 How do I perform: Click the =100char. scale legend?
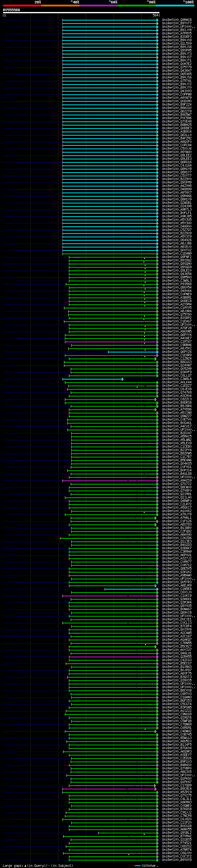pos(146,866)
